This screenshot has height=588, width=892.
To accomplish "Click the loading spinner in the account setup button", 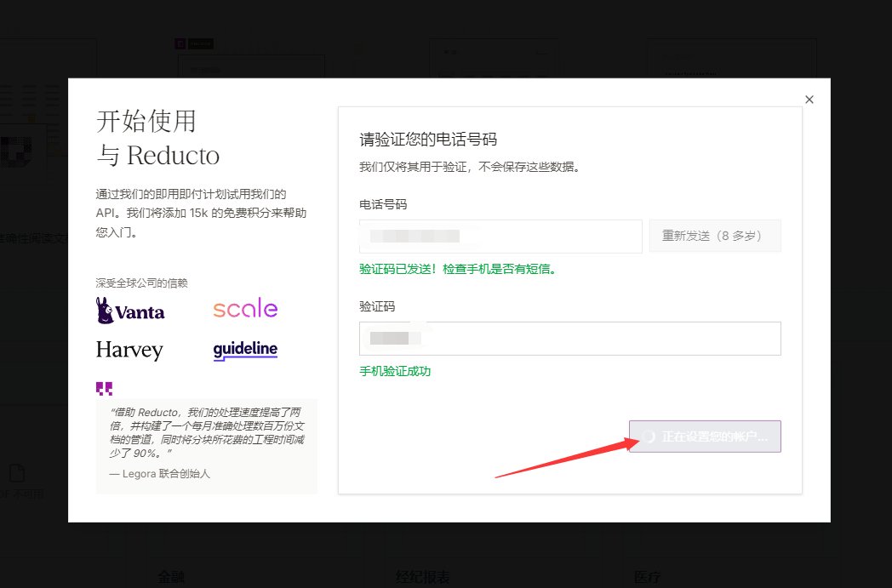I will (x=648, y=437).
